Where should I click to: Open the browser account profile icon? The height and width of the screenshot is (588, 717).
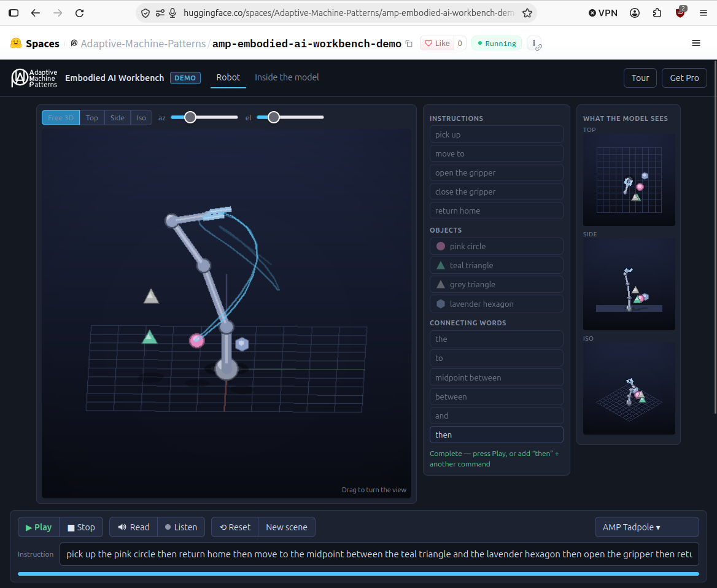click(635, 13)
